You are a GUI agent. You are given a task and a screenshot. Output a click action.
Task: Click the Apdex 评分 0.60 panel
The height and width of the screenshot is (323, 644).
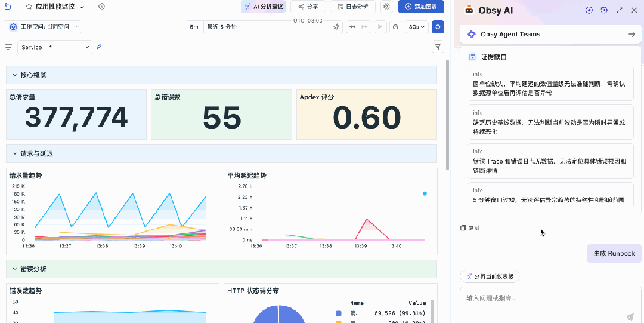(367, 114)
